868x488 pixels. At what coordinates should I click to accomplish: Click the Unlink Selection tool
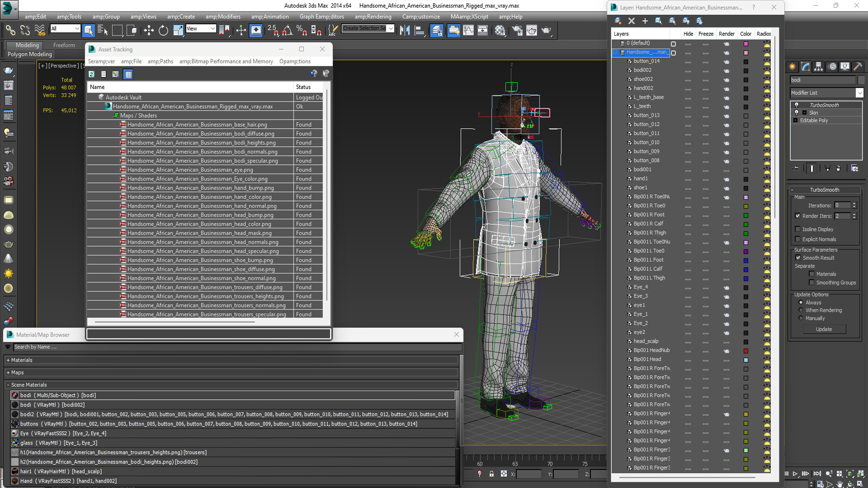pos(25,30)
